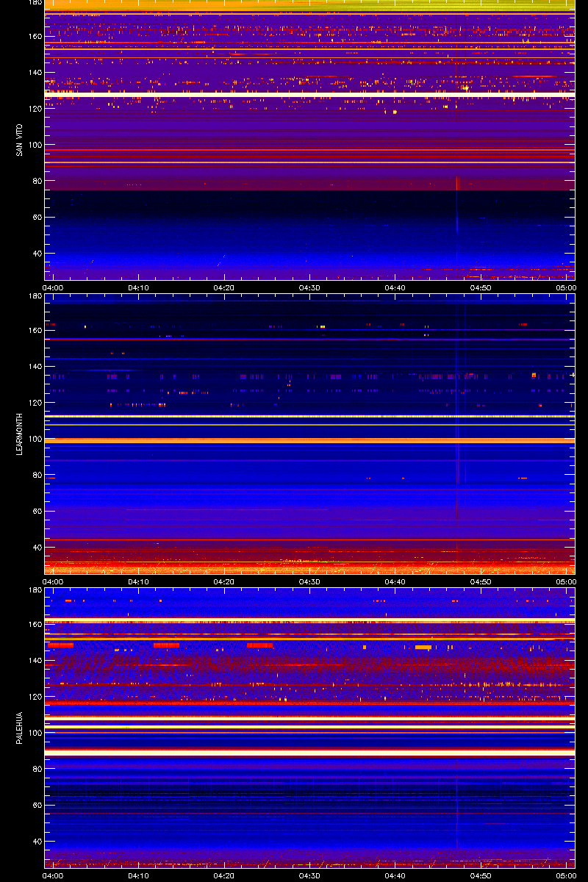The height and width of the screenshot is (882, 588).
Task: Click the LEARMONTH axis label
Action: coord(20,434)
